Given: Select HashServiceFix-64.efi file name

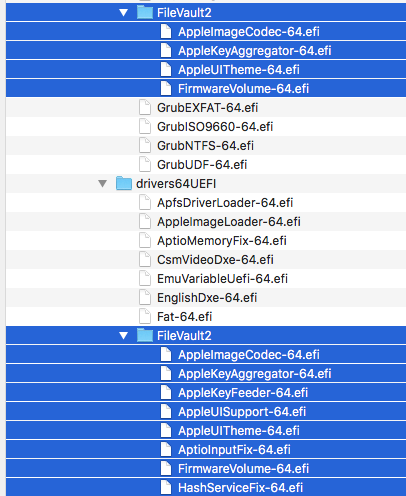Looking at the screenshot, I should 240,488.
